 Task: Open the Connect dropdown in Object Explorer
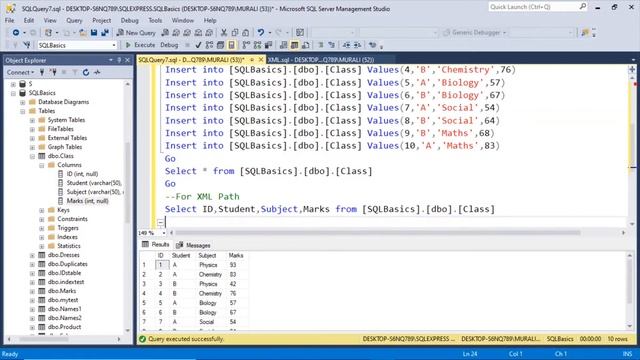click(x=20, y=72)
